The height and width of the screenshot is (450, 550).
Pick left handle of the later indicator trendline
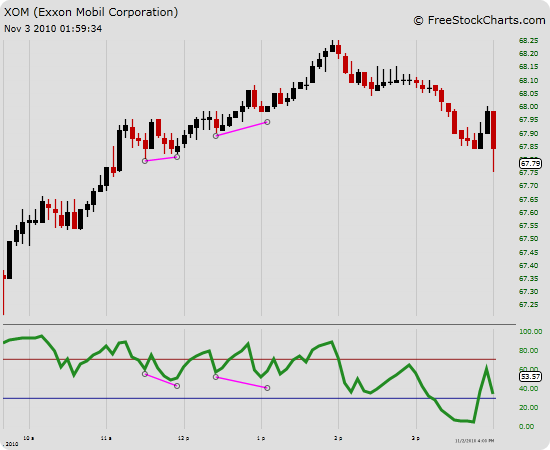click(216, 377)
